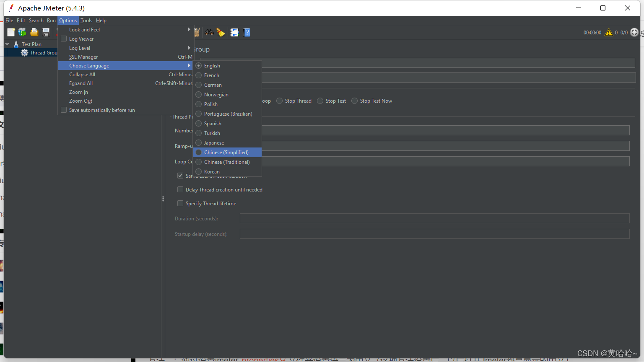Click the Open file folder icon
Viewport: 644px width, 362px height.
34,32
